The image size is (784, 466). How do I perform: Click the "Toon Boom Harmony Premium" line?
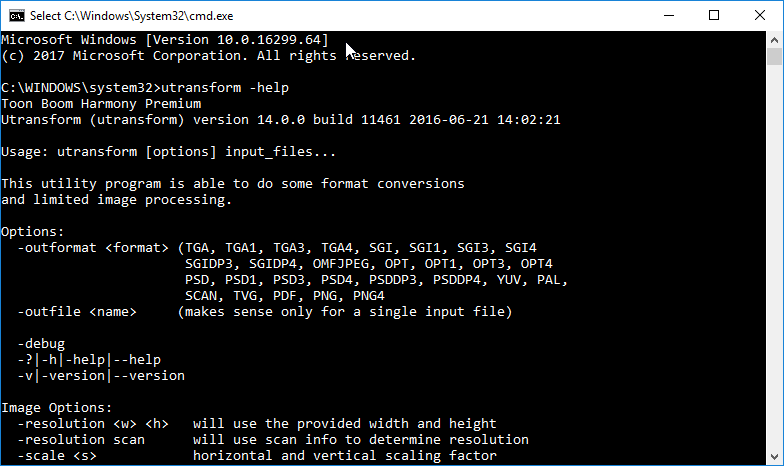(101, 104)
